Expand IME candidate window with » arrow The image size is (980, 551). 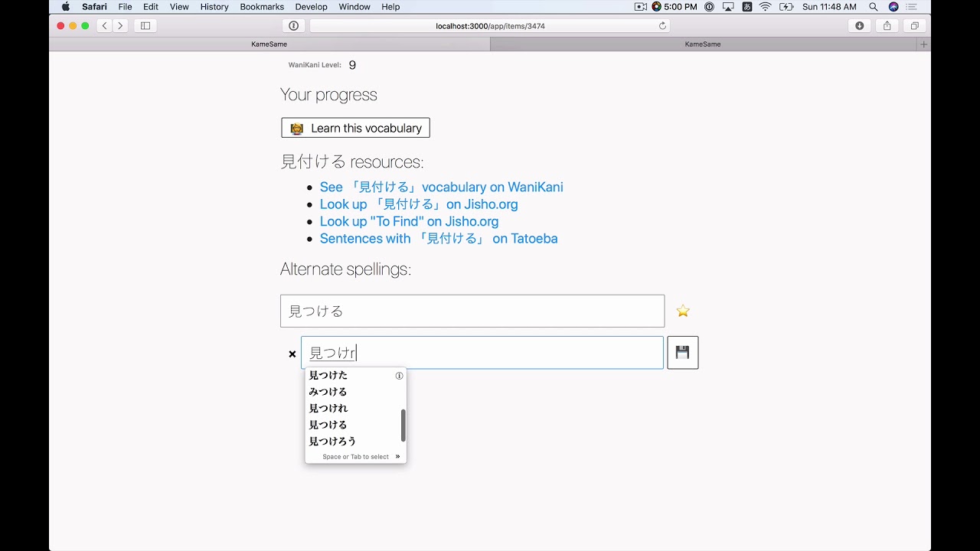397,457
